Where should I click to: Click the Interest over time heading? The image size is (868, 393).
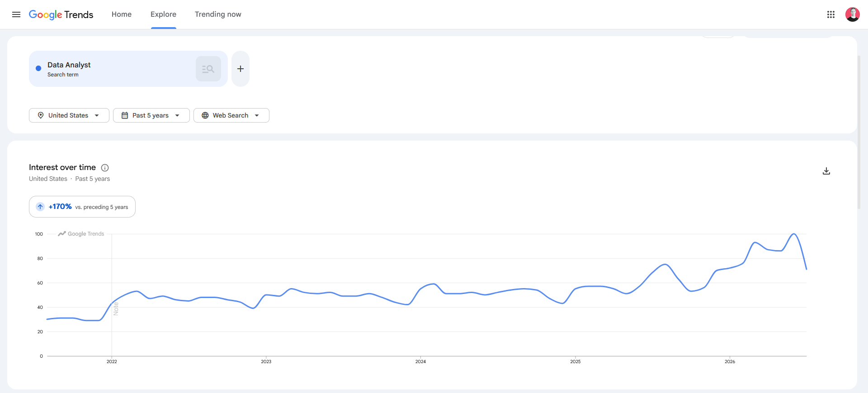[62, 167]
